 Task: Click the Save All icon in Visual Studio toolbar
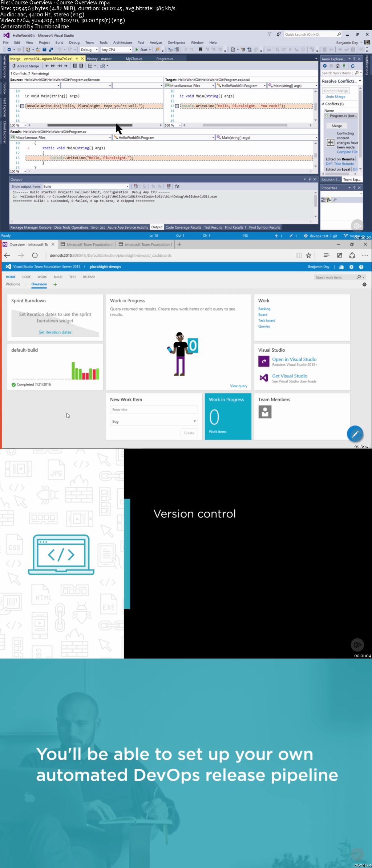click(50, 49)
